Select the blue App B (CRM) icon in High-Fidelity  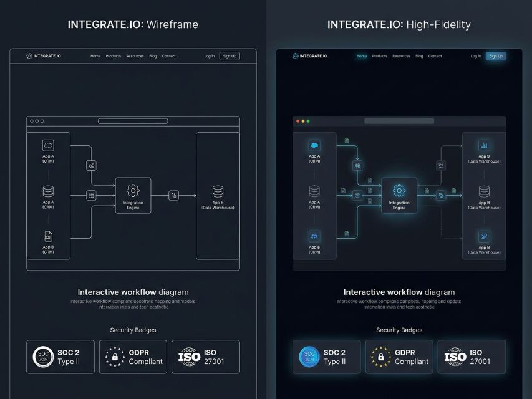click(314, 236)
